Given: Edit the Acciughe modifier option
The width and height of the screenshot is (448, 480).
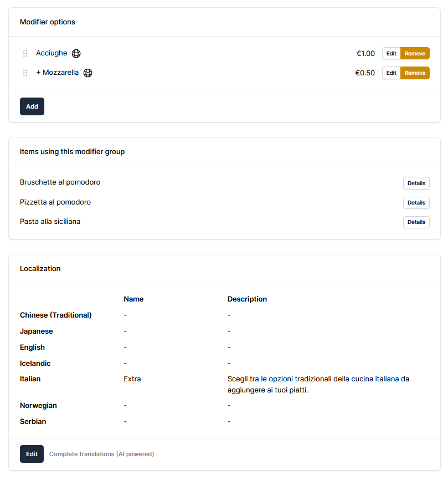Looking at the screenshot, I should (x=391, y=54).
